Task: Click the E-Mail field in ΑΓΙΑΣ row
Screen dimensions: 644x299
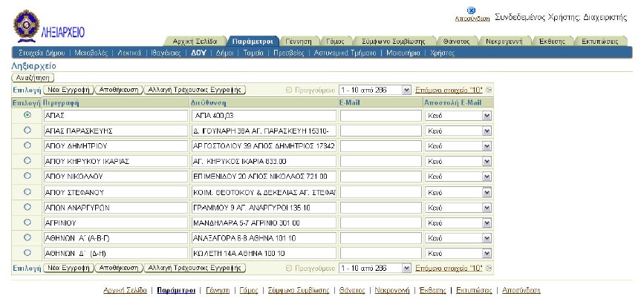Action: coord(381,116)
